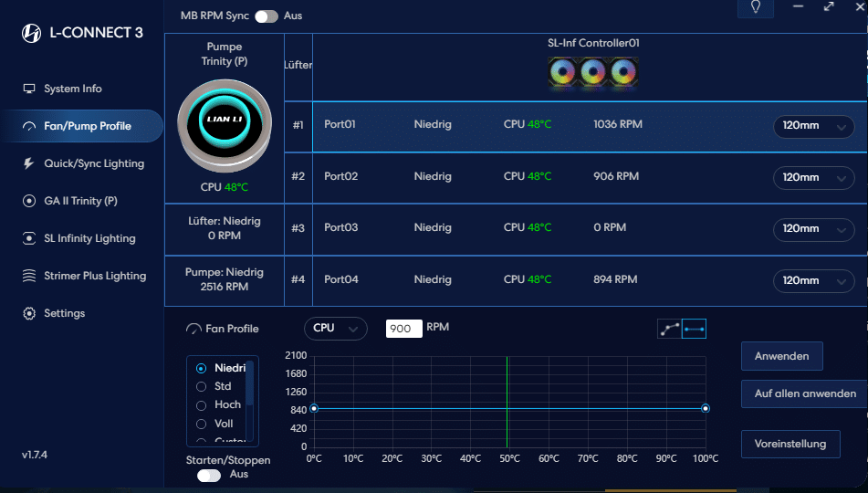Click the Strimer Plus Lighting icon
Viewport: 868px width, 493px height.
29,276
